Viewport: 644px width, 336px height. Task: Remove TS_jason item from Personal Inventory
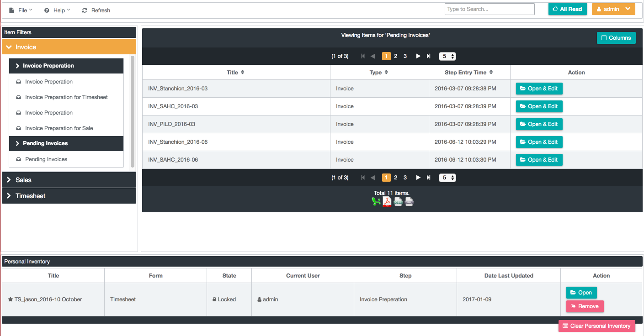pyautogui.click(x=585, y=306)
